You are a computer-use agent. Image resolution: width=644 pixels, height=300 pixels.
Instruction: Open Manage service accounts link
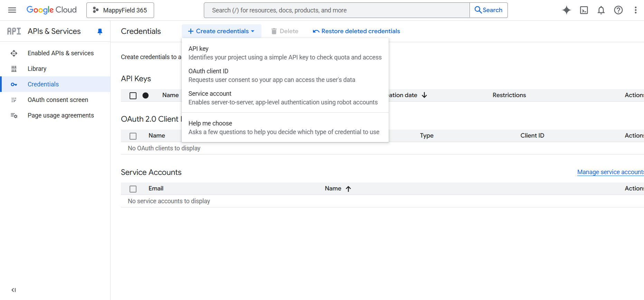(x=610, y=172)
